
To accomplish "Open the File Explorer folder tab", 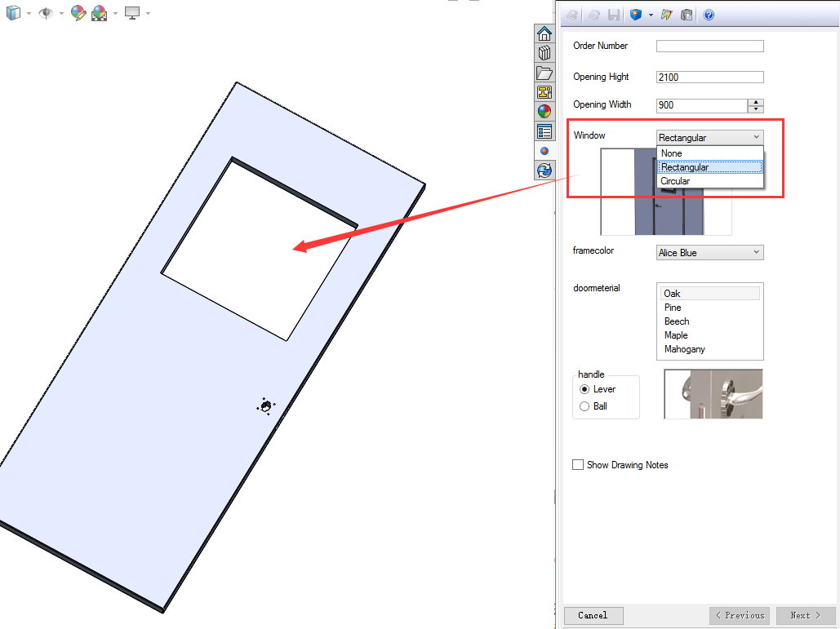I will tap(544, 73).
